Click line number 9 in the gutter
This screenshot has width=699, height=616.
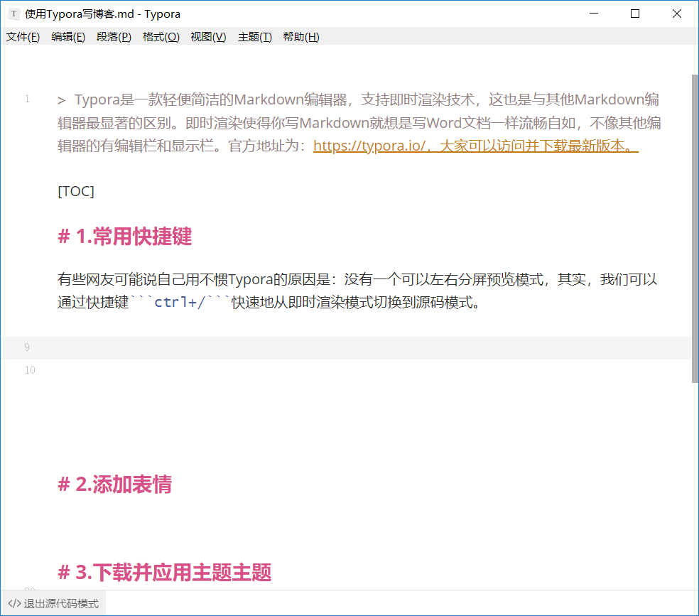click(27, 347)
